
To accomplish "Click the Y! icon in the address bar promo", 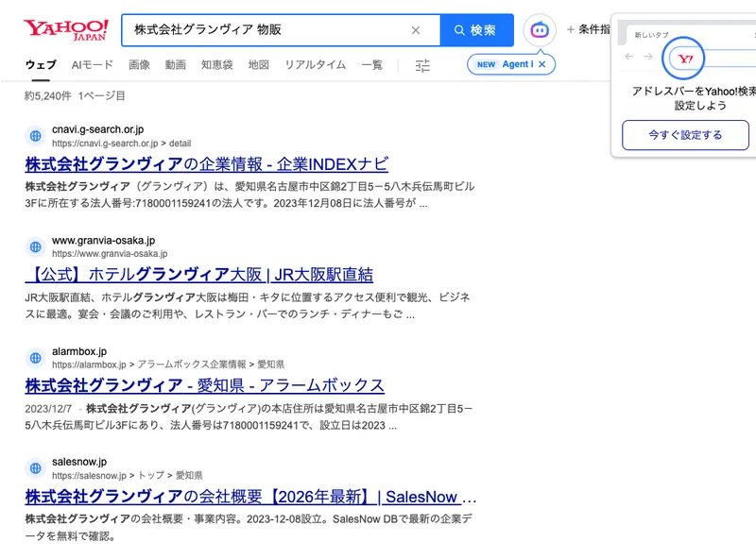I will click(x=685, y=59).
